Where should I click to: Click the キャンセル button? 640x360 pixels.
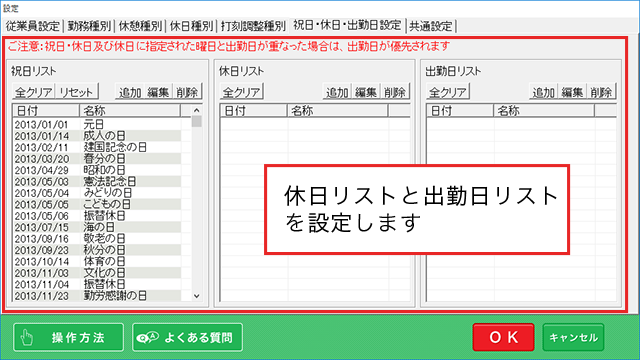(573, 337)
